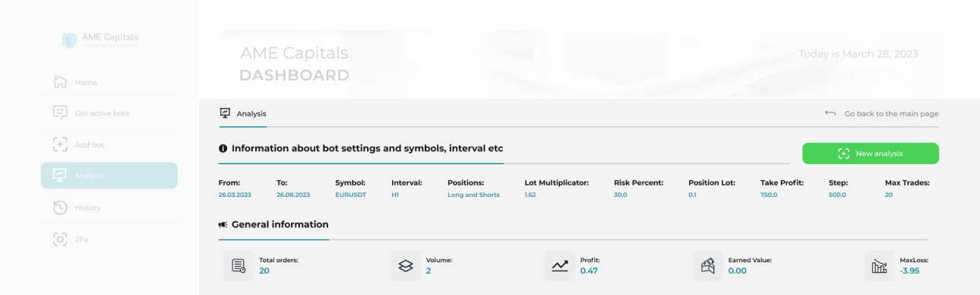Click the plus icon inside New analysis button
The width and height of the screenshot is (980, 295).
843,154
